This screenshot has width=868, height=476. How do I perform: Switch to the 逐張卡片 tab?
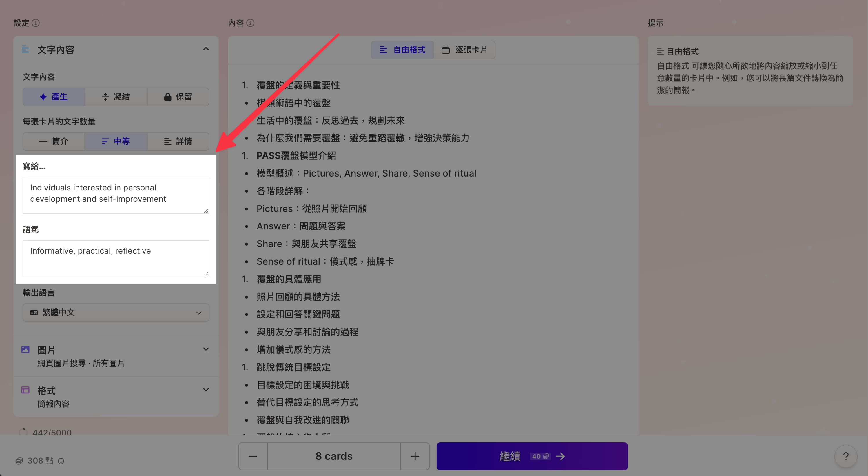pyautogui.click(x=464, y=50)
